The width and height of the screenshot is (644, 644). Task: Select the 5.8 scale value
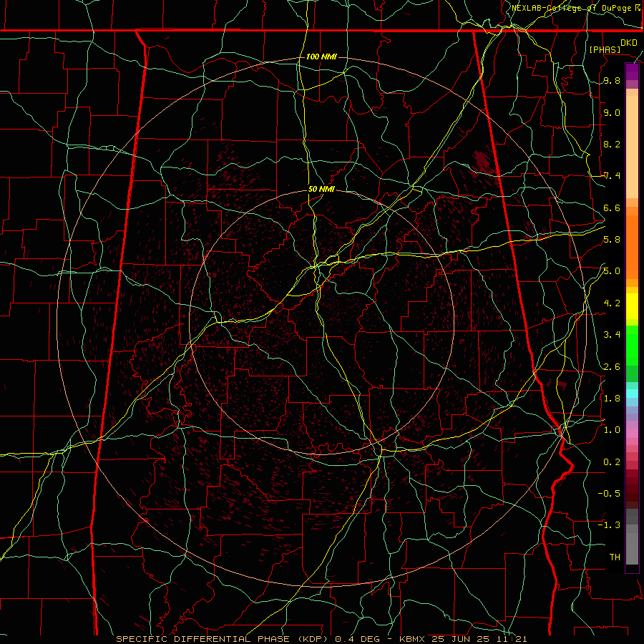click(612, 240)
